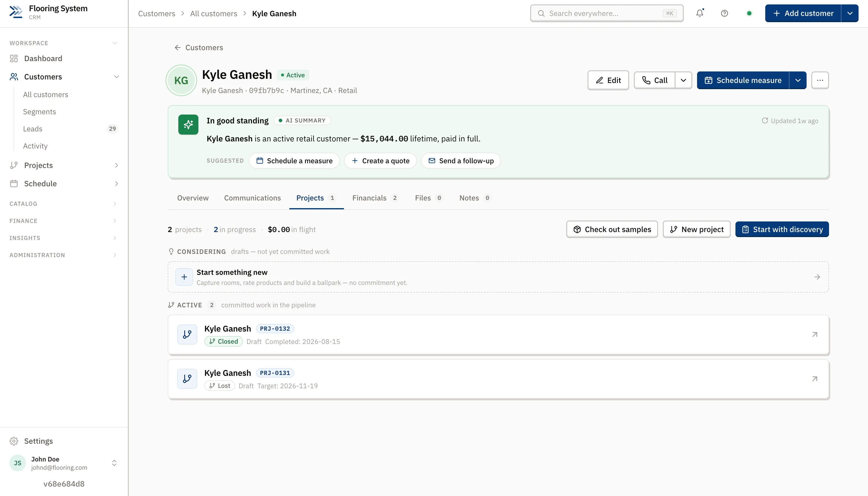Switch to the Communications tab
868x496 pixels.
[252, 198]
